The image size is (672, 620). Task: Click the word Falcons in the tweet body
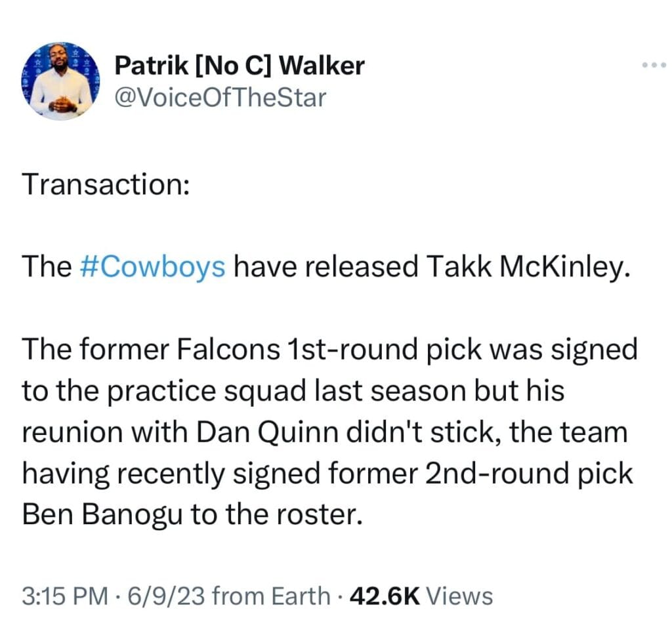click(228, 348)
